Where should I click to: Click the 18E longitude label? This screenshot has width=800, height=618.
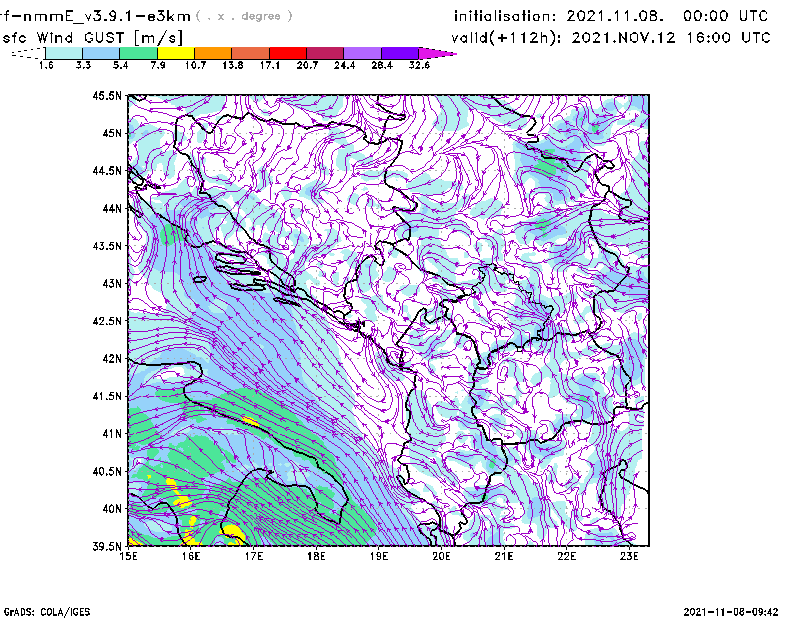tap(316, 556)
